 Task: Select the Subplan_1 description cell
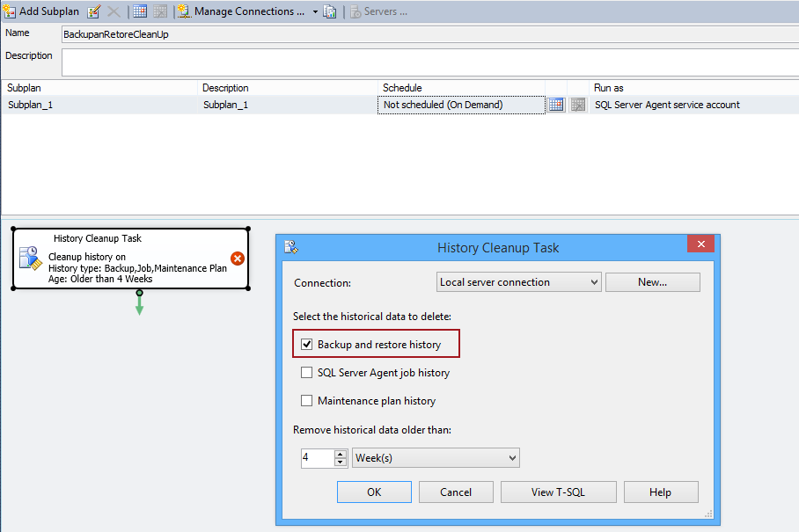pyautogui.click(x=288, y=105)
